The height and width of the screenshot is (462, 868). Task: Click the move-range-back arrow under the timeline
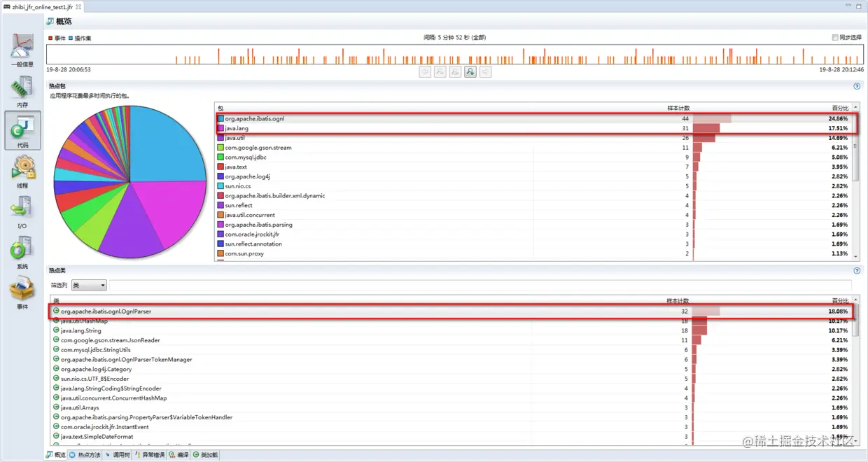(x=425, y=71)
